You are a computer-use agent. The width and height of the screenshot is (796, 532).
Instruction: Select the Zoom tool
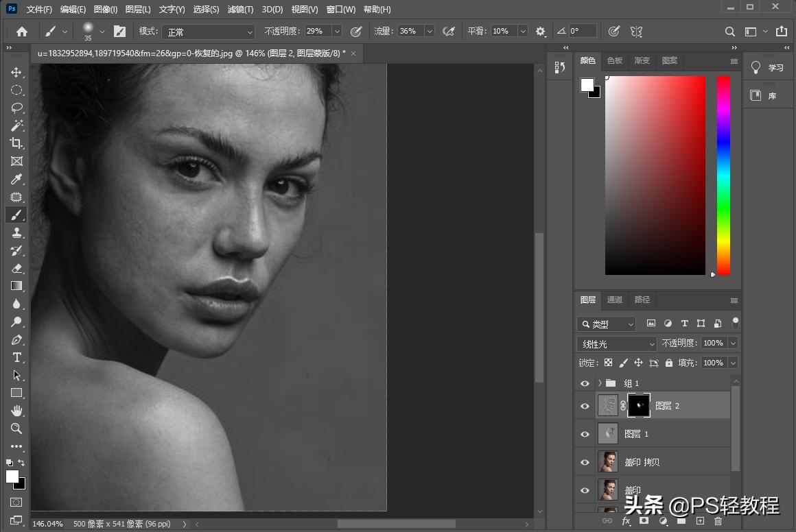16,428
